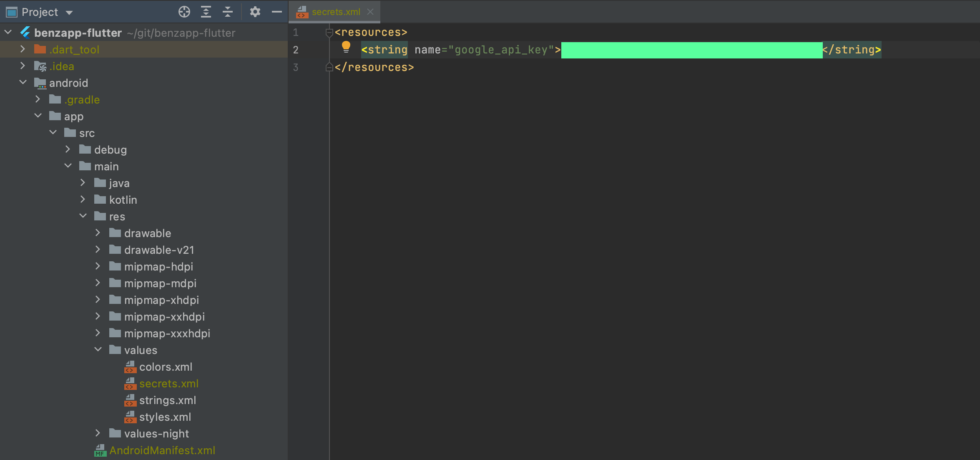The height and width of the screenshot is (460, 980).
Task: Select styles.xml file
Action: (165, 417)
